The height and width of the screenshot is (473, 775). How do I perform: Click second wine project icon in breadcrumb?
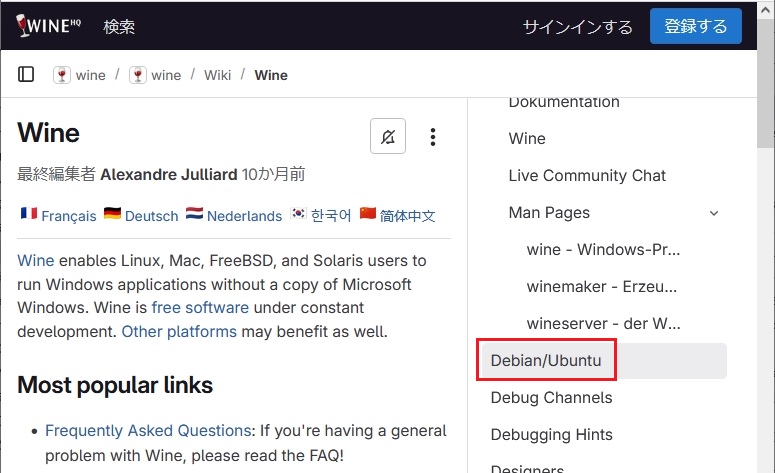tap(138, 75)
